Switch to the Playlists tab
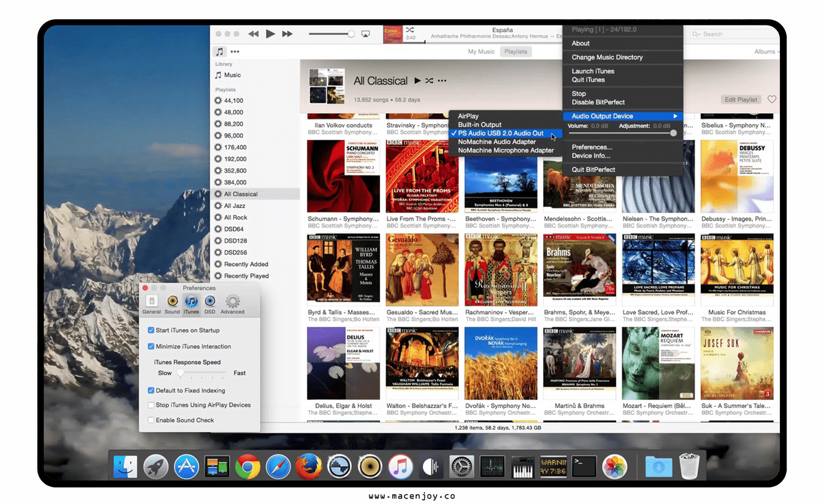Image resolution: width=823 pixels, height=504 pixels. (x=516, y=51)
